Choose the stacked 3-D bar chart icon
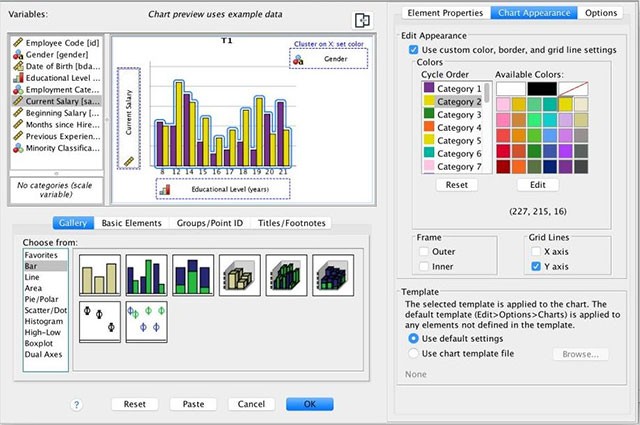 click(x=333, y=274)
